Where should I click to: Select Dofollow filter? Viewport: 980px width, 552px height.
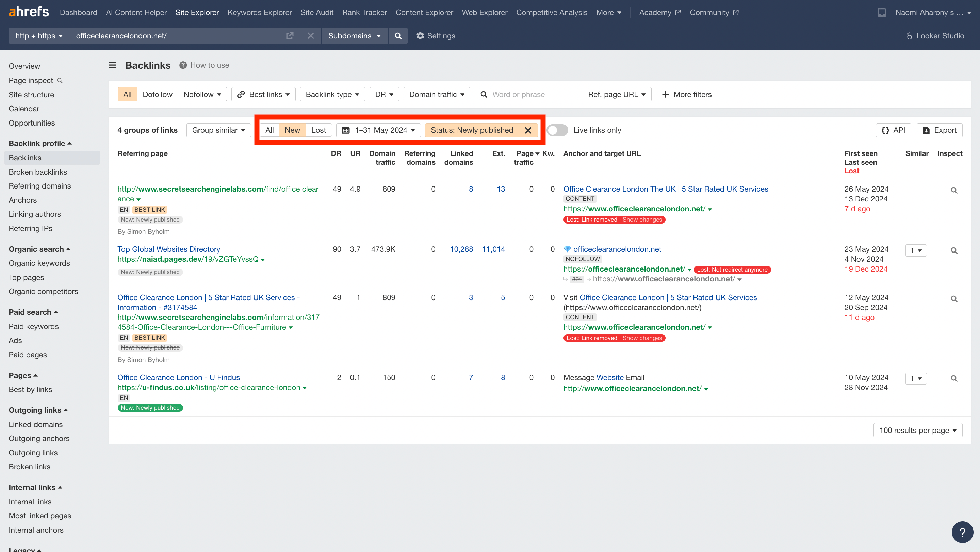(158, 94)
